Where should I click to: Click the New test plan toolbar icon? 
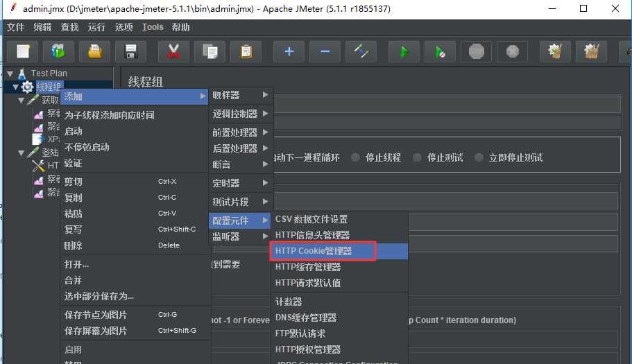point(23,51)
